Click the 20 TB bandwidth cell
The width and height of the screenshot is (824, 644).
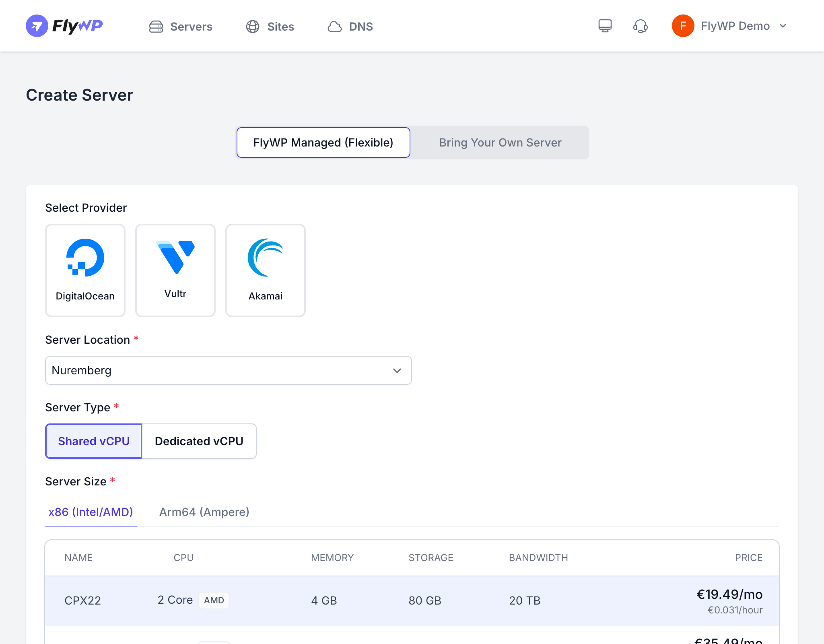coord(525,601)
